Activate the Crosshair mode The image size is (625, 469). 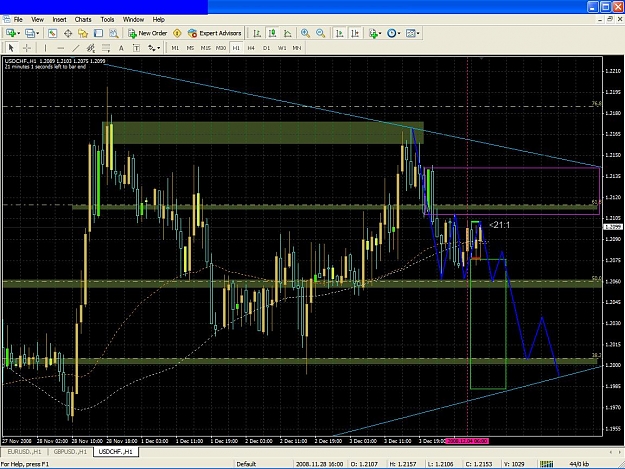click(x=27, y=48)
